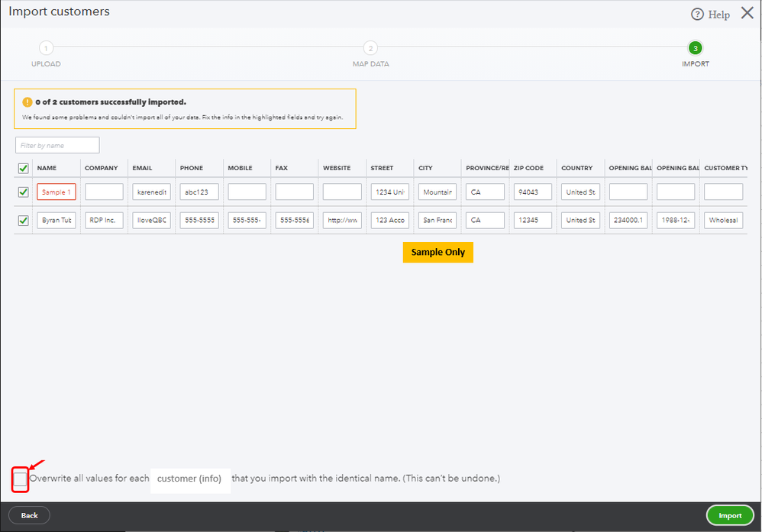Click the MOBILE column header
Viewport: 762px width, 532px height.
tap(240, 168)
